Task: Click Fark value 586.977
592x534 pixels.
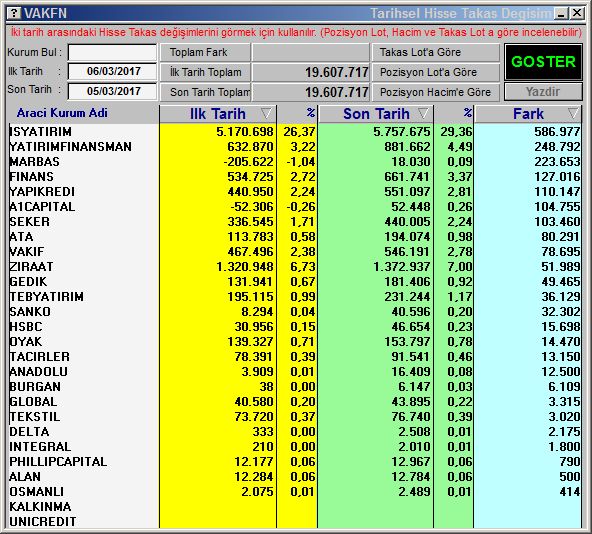Action: click(557, 131)
